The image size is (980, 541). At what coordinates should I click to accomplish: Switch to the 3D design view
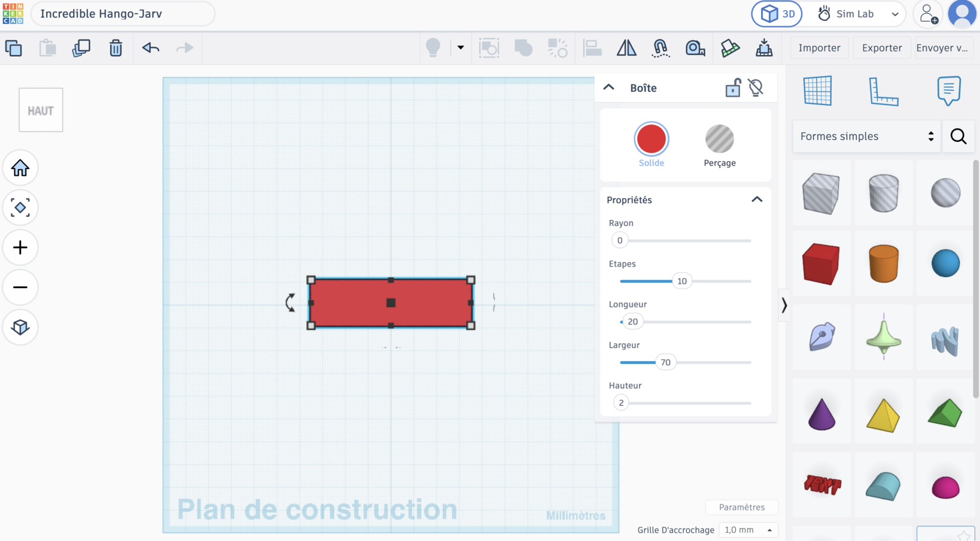777,14
